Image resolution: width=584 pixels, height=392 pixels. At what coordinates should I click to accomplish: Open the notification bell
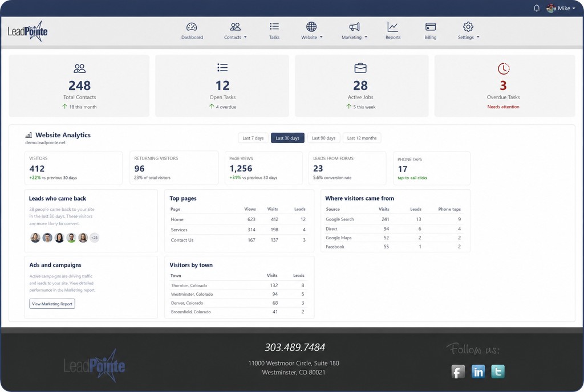[536, 8]
